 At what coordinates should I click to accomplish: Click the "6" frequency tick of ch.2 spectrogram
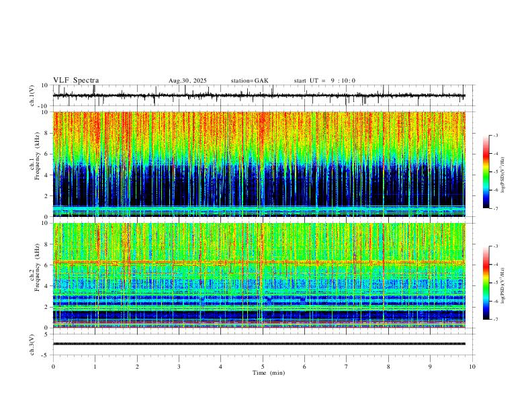(47, 265)
